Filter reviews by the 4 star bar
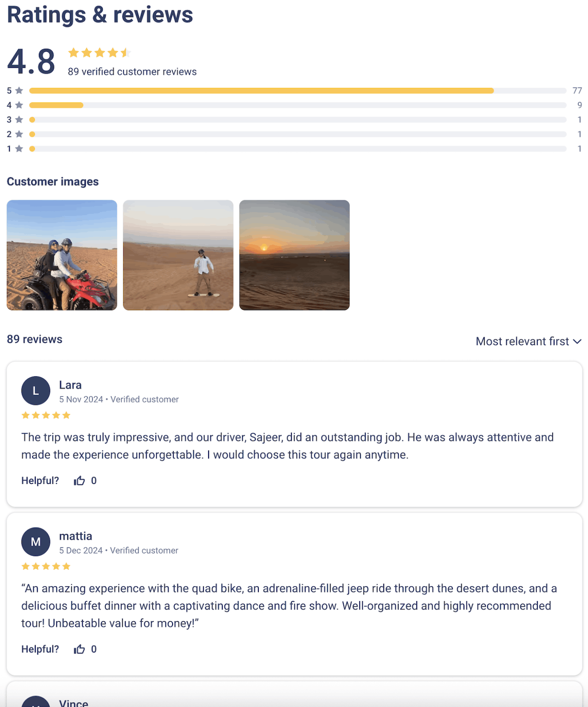Image resolution: width=588 pixels, height=707 pixels. 298,105
